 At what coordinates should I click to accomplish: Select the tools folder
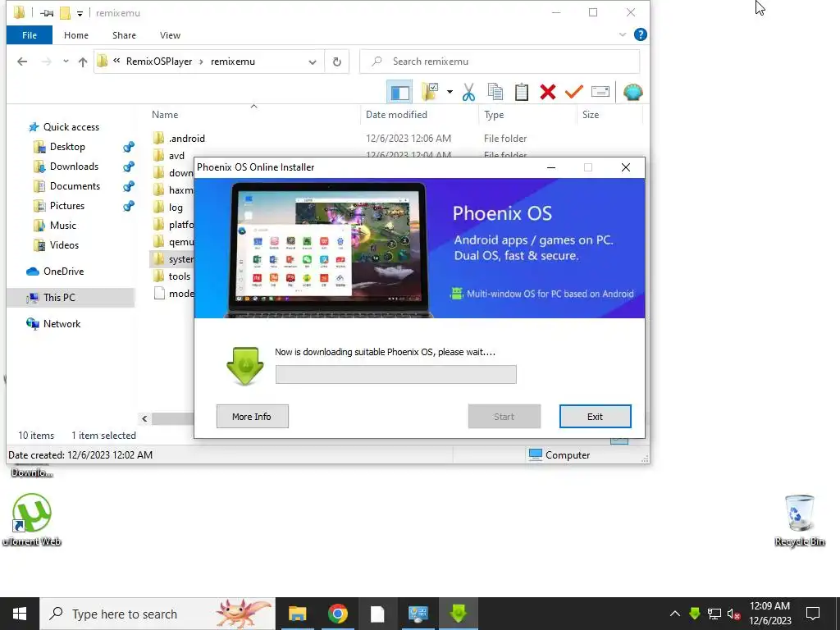tap(179, 276)
